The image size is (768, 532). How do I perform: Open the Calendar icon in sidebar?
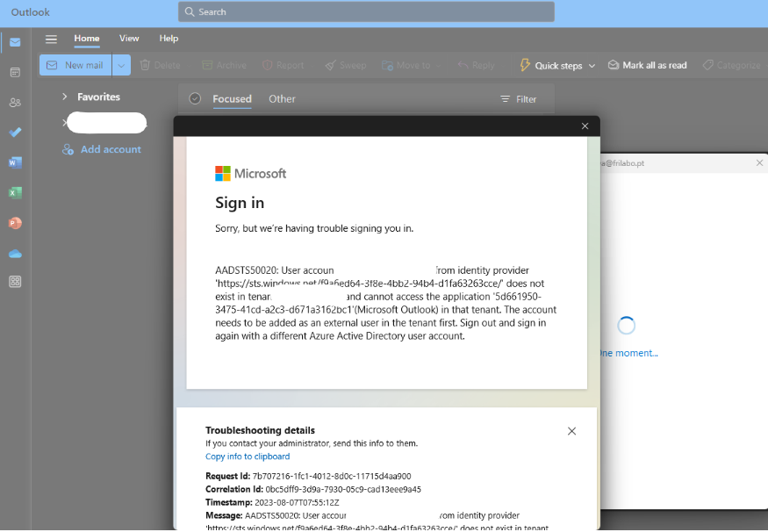(x=15, y=73)
